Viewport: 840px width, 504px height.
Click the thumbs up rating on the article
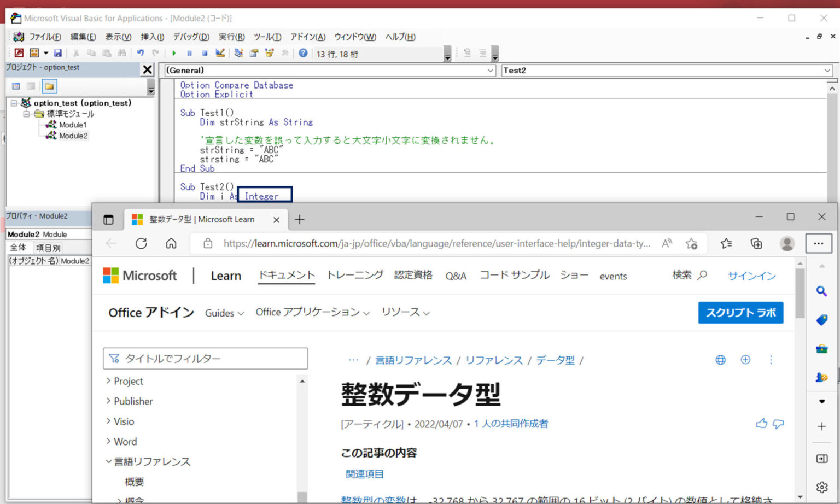coord(762,424)
